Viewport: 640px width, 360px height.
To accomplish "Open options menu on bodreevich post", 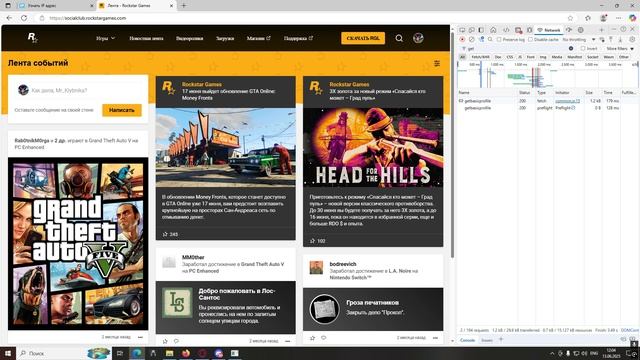I will pos(435,338).
